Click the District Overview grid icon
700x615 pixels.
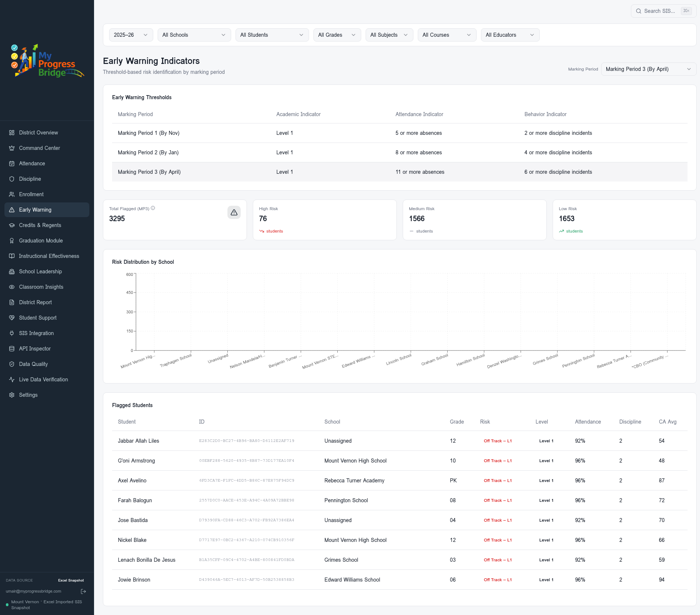tap(12, 133)
